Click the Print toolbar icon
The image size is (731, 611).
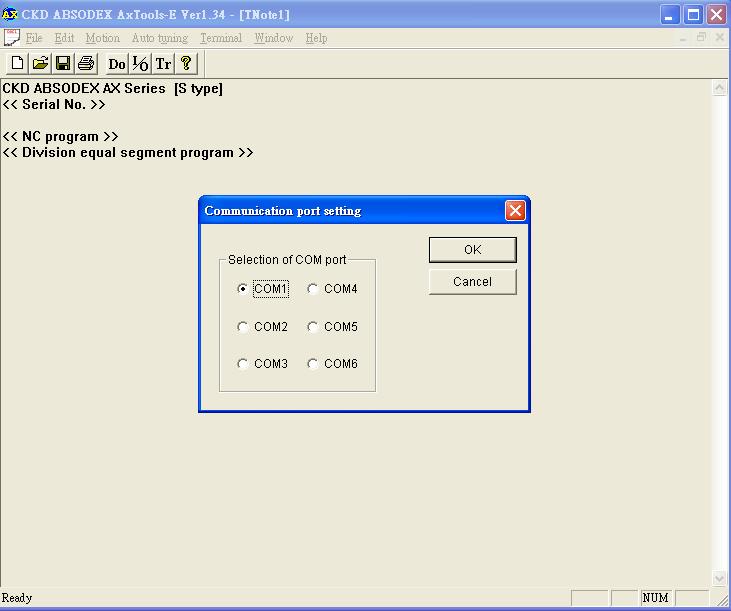(x=86, y=64)
